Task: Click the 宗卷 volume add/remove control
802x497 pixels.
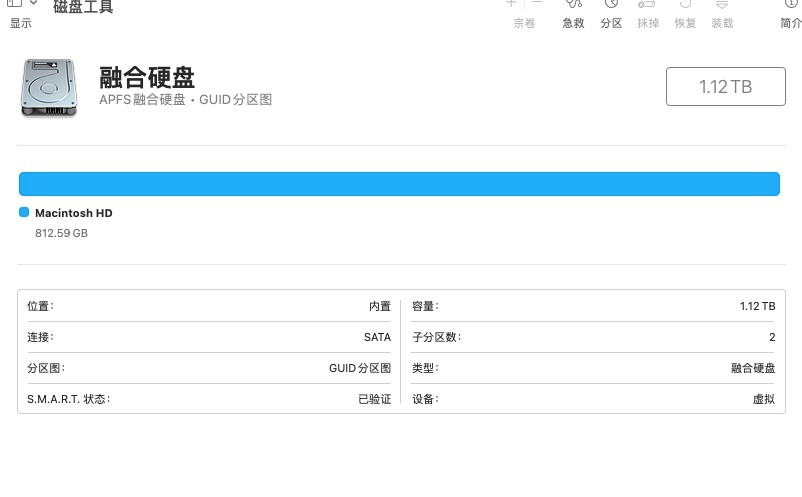Action: click(524, 14)
